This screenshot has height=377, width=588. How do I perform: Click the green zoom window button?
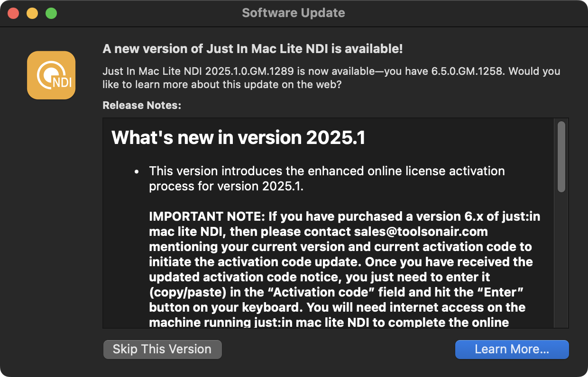pos(51,13)
